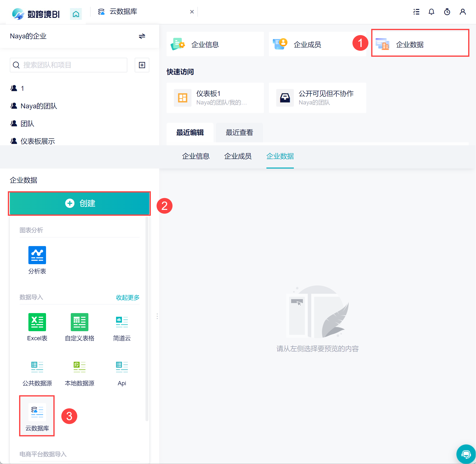Click the green 创建 create button
The width and height of the screenshot is (476, 464).
[x=80, y=203]
